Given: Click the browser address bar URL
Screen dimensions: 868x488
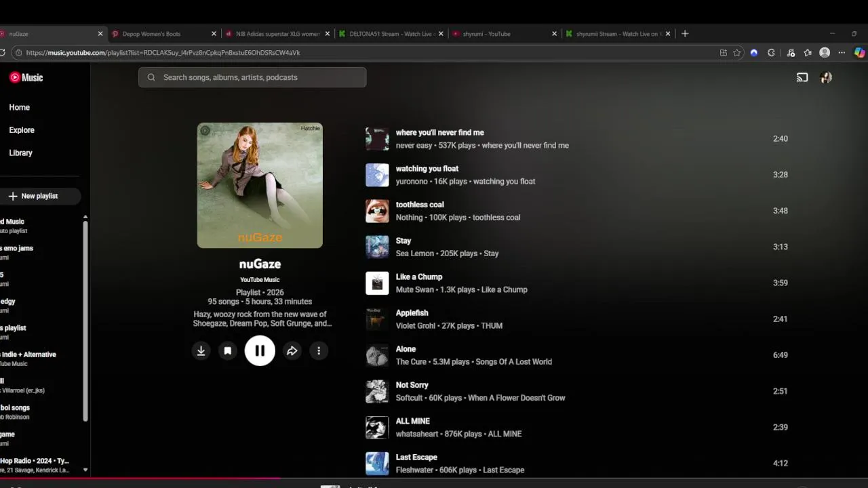Looking at the screenshot, I should (x=163, y=53).
